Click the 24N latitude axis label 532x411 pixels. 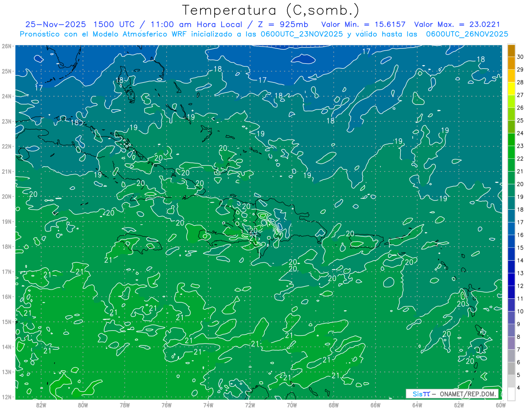pyautogui.click(x=7, y=96)
